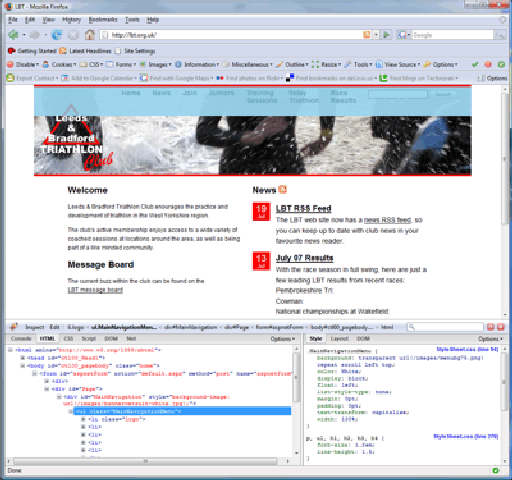Open the LBT RSS Feed article link
512x480 pixels.
(303, 209)
